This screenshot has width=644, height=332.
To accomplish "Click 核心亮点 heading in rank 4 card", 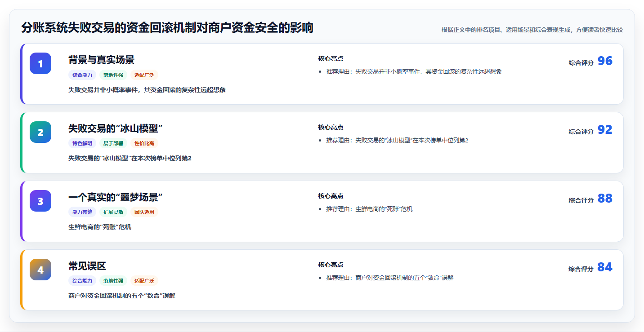I will point(331,265).
